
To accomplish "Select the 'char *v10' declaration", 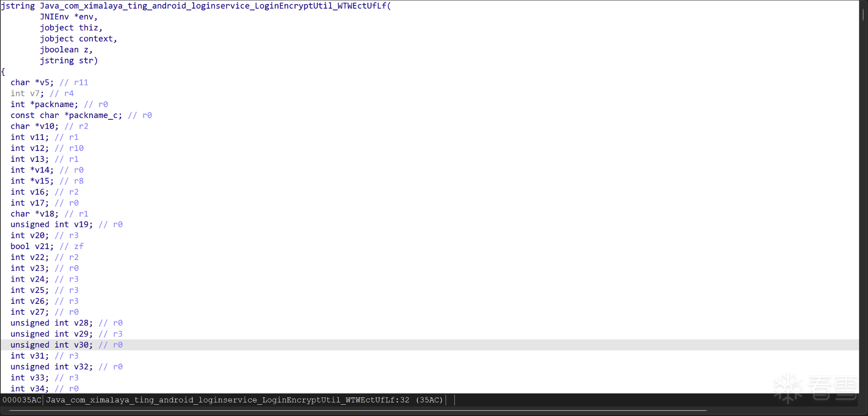I will tap(35, 126).
